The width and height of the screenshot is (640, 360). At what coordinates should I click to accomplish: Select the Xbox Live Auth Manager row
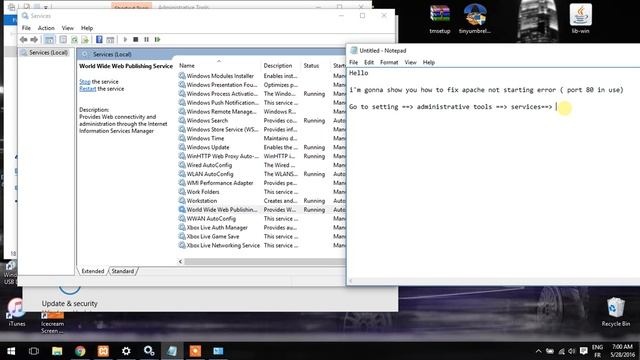[x=261, y=228]
